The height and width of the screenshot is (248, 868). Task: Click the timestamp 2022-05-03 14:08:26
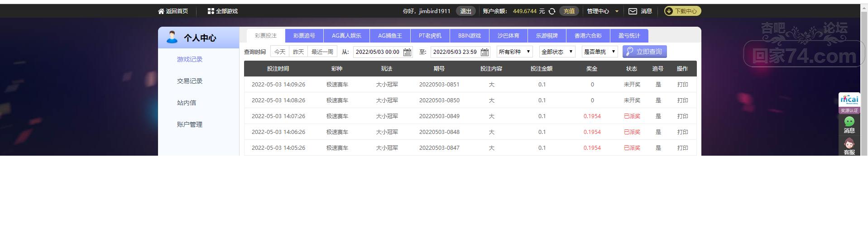coord(278,100)
